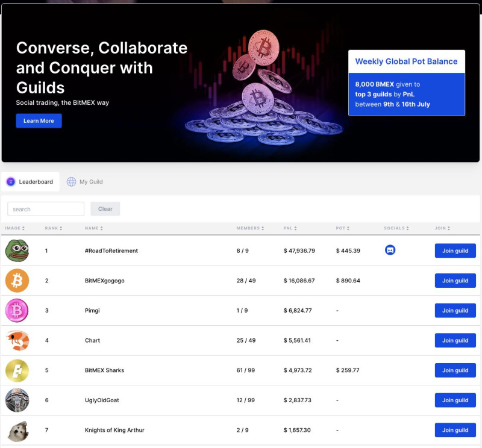
Task: Join the Chart guild
Action: [455, 340]
